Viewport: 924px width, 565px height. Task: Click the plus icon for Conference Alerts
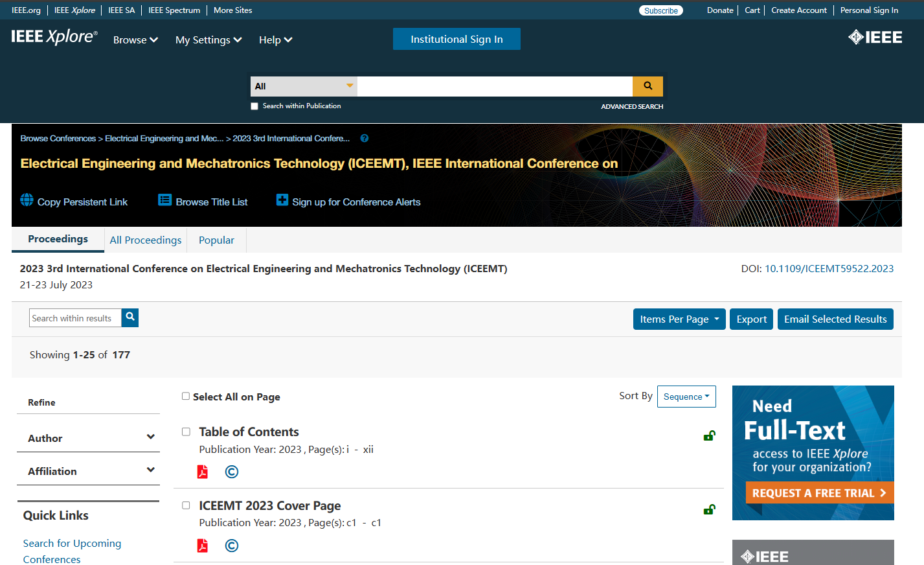(282, 200)
